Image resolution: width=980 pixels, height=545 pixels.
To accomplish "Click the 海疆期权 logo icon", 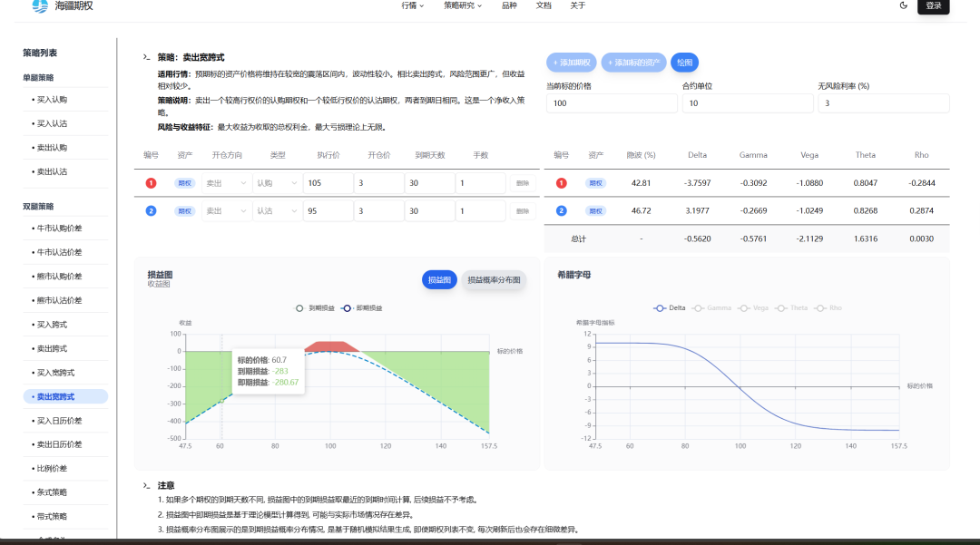I will (x=40, y=6).
